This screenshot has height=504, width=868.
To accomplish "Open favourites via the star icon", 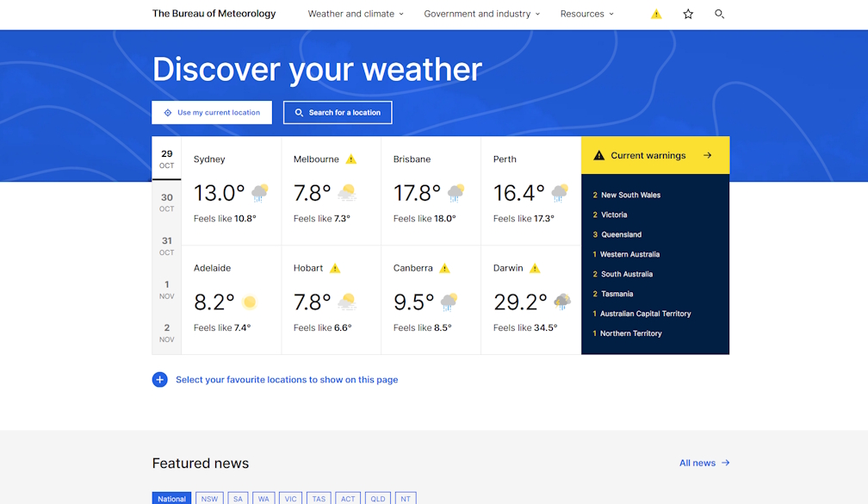I will (x=688, y=14).
